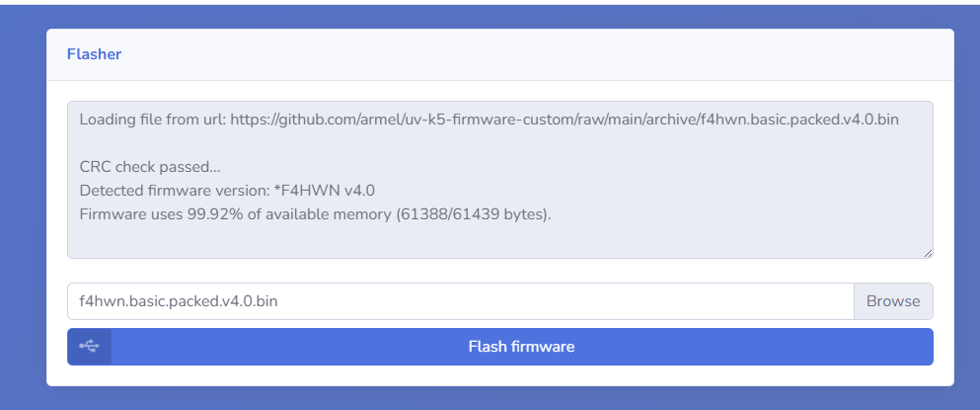Click the Flasher heading text
980x410 pixels.
click(94, 54)
